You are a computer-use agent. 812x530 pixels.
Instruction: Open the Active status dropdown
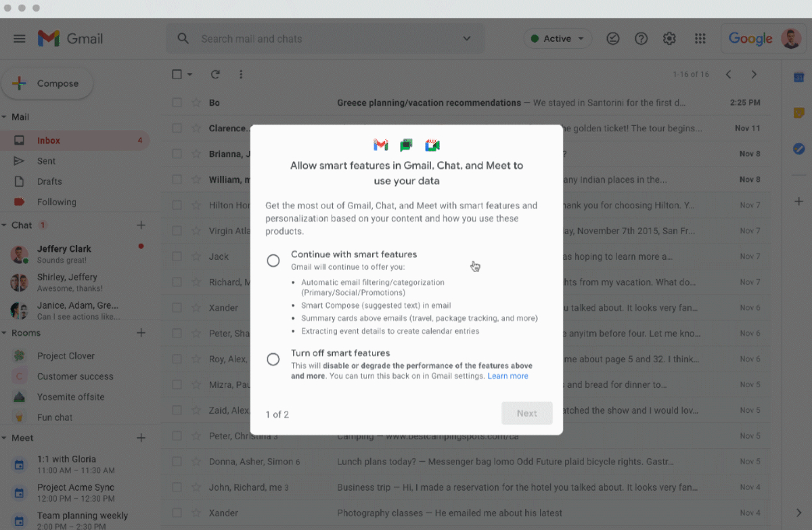(x=558, y=39)
